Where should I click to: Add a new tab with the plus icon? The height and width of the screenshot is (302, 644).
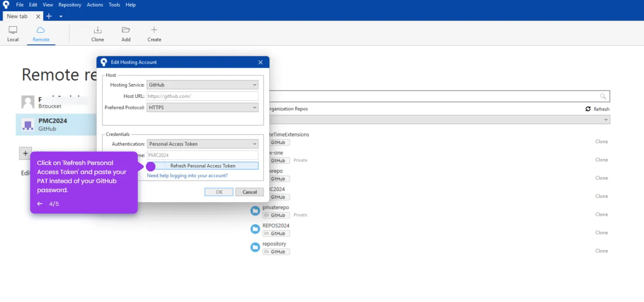click(x=49, y=16)
